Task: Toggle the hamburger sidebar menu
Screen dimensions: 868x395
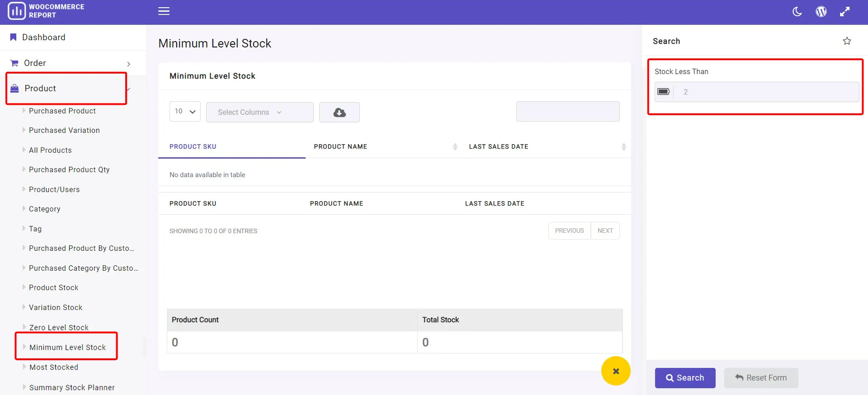Action: (164, 11)
